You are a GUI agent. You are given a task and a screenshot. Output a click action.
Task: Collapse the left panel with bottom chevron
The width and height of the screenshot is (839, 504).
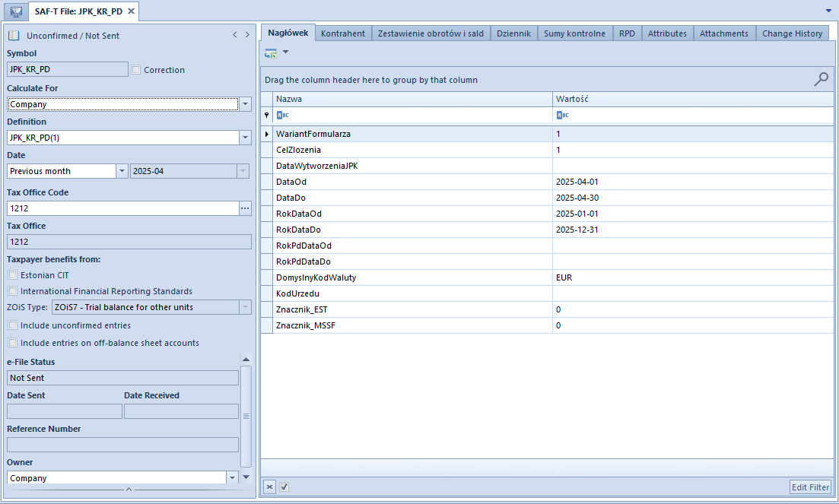pos(129,489)
